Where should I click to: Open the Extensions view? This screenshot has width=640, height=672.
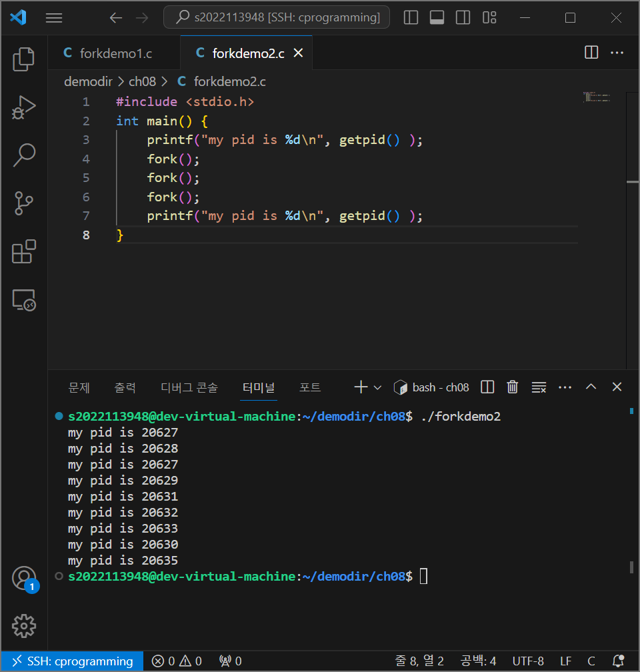[23, 251]
